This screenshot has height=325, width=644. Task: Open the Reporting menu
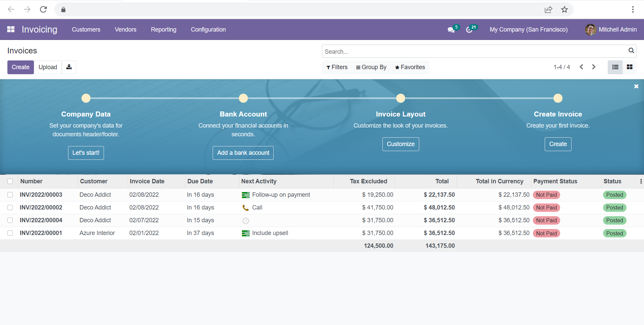163,30
